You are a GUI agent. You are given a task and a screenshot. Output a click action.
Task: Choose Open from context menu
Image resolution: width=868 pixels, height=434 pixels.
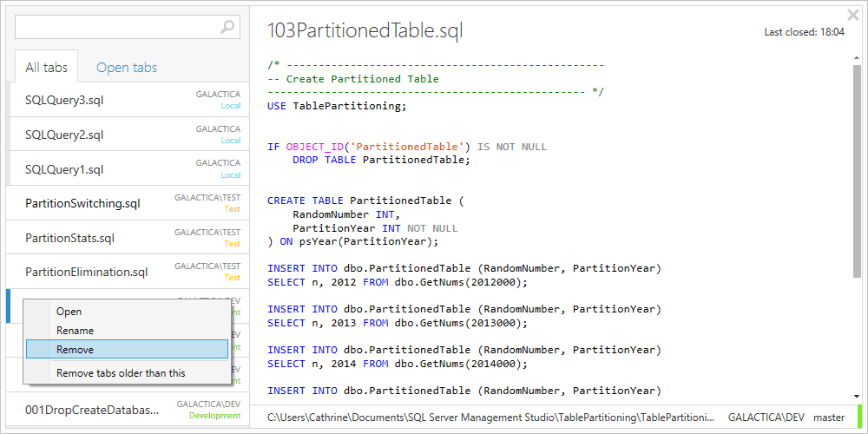coord(69,312)
